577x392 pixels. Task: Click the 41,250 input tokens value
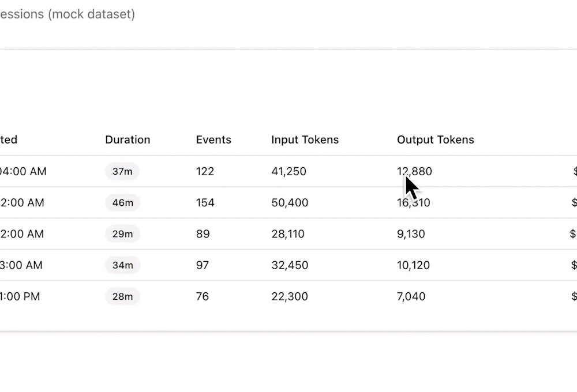pyautogui.click(x=289, y=171)
